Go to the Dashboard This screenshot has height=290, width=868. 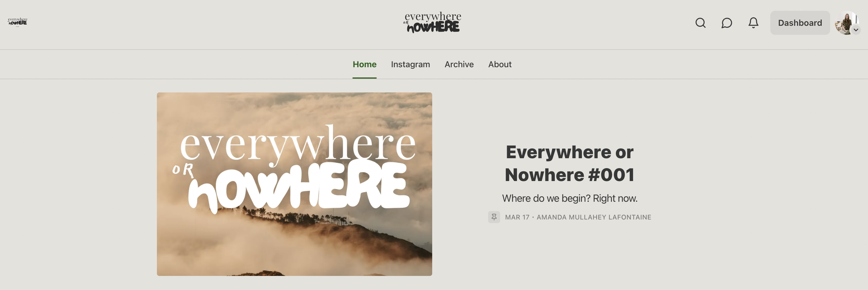click(x=800, y=23)
